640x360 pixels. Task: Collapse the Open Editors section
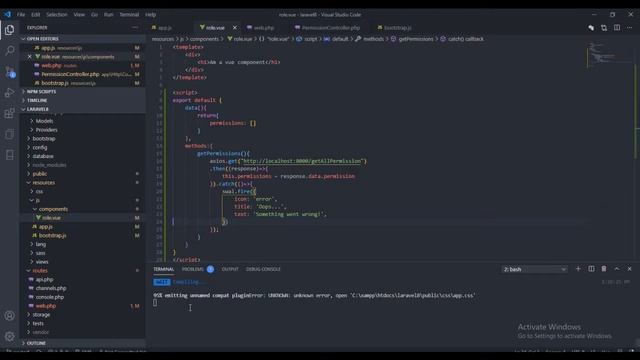pyautogui.click(x=82, y=39)
